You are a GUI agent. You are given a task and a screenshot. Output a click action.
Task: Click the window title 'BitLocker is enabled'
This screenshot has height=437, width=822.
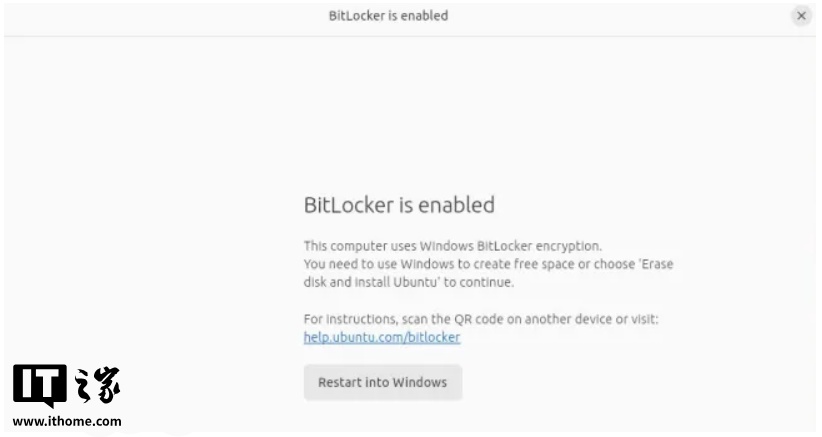(388, 16)
